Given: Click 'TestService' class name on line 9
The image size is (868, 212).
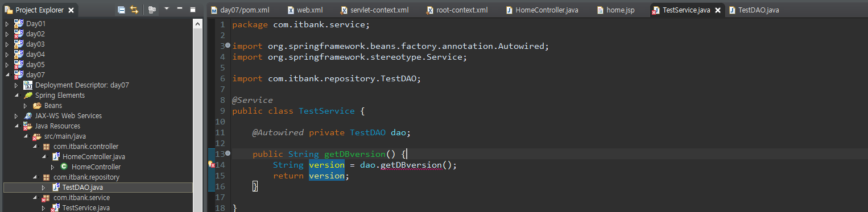Looking at the screenshot, I should (326, 111).
